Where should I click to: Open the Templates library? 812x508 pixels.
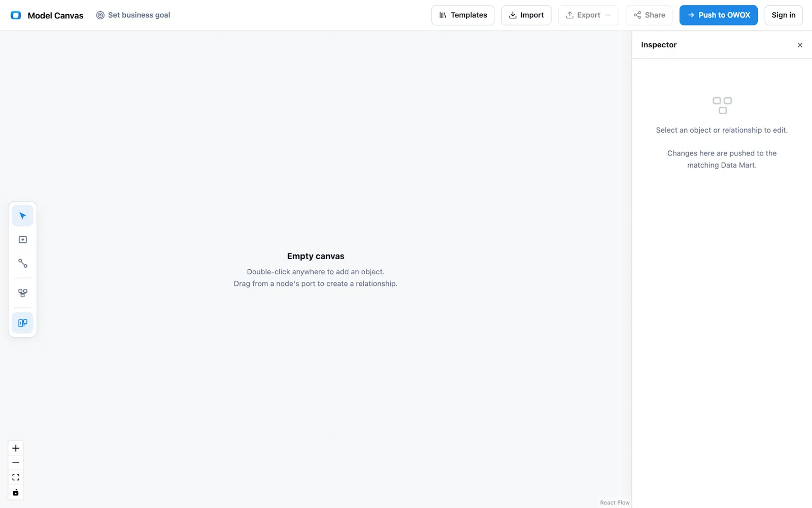(463, 15)
